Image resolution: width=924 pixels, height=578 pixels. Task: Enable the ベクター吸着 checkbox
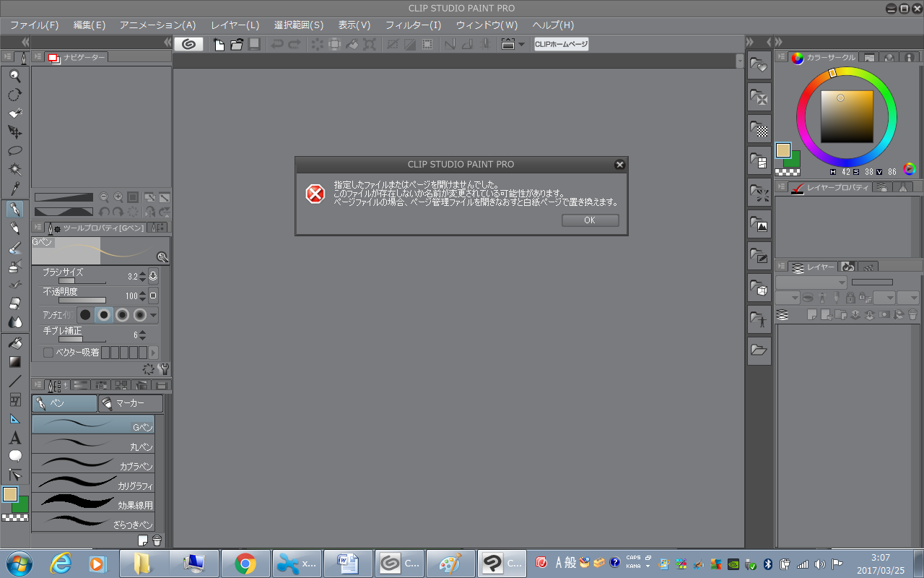48,353
